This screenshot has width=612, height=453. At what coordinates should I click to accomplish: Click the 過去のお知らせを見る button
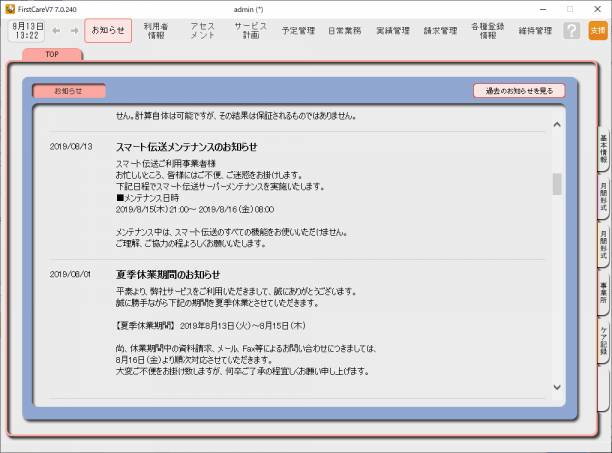(519, 91)
